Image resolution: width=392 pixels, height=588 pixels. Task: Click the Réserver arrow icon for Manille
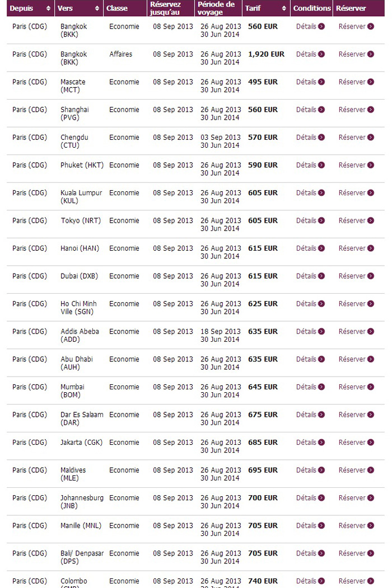click(371, 525)
